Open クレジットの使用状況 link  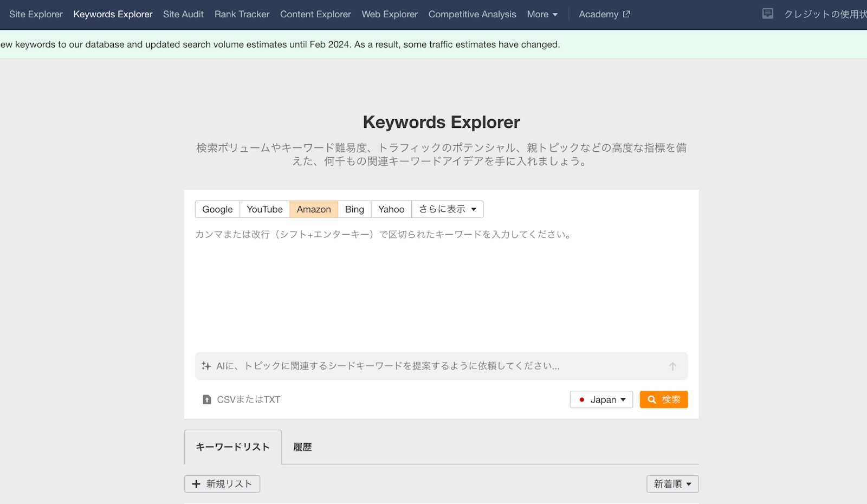[x=825, y=14]
